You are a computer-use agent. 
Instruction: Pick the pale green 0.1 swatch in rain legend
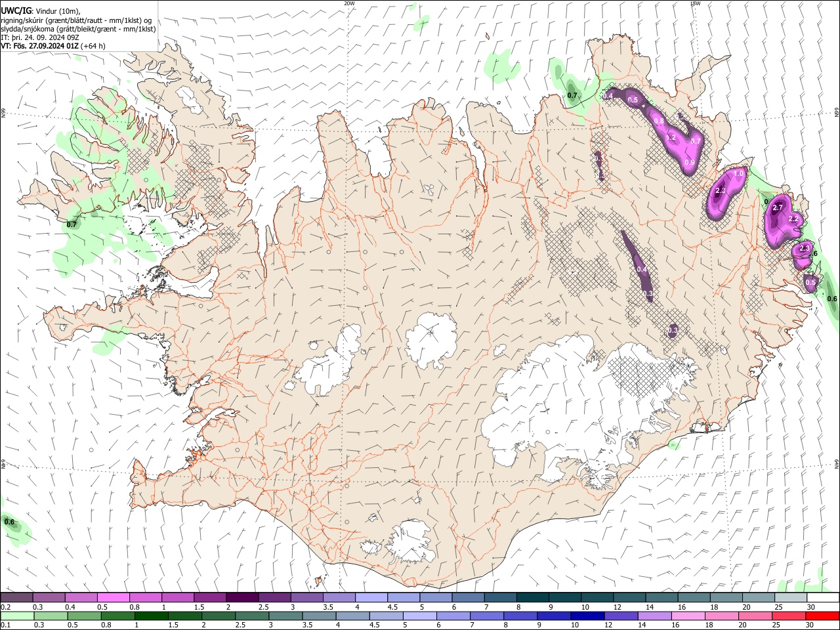(x=17, y=616)
